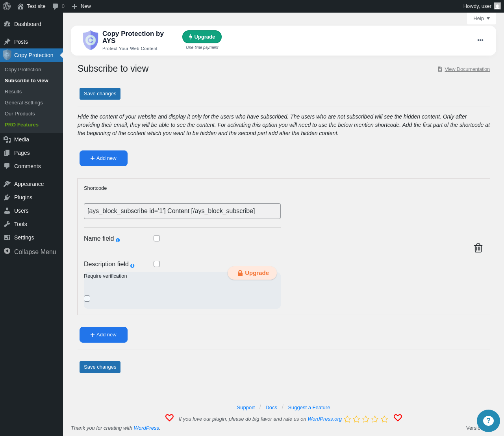Click the Copy Protection shield logo
This screenshot has width=504, height=436.
point(91,40)
